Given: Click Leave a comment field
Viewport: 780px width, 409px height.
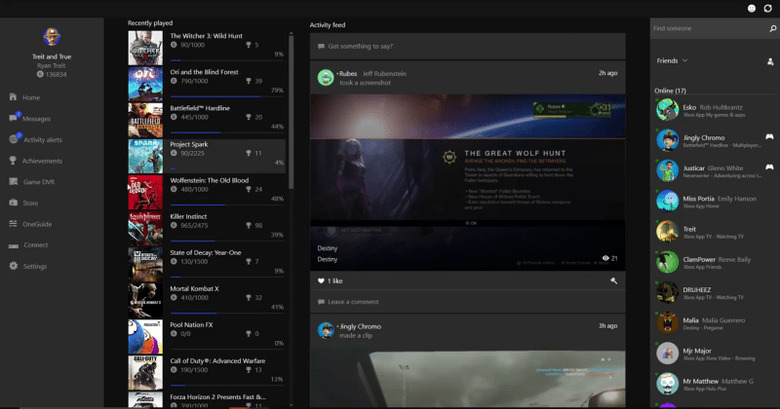Looking at the screenshot, I should tap(468, 302).
